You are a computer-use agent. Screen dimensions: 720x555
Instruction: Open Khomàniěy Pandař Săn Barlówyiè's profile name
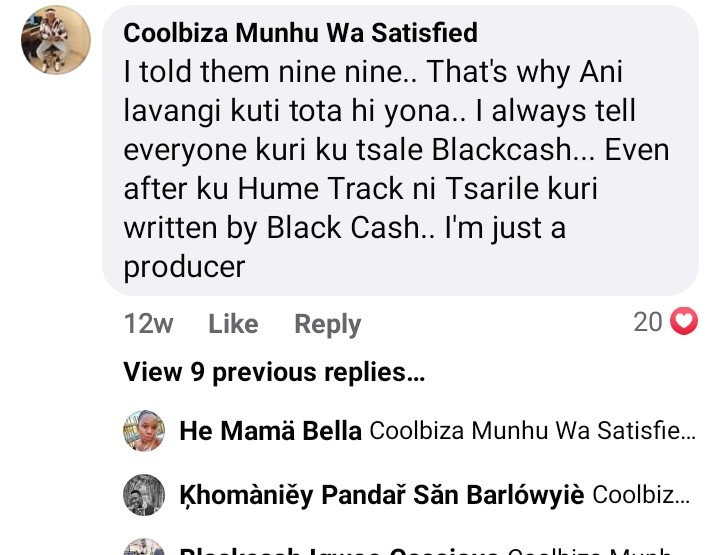[x=382, y=495]
